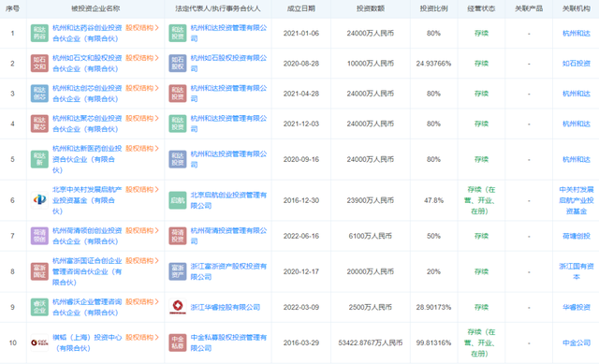The width and height of the screenshot is (599, 364).
Task: Open 杭州荷清领创创业投资合伙企业 link
Action: 87,236
